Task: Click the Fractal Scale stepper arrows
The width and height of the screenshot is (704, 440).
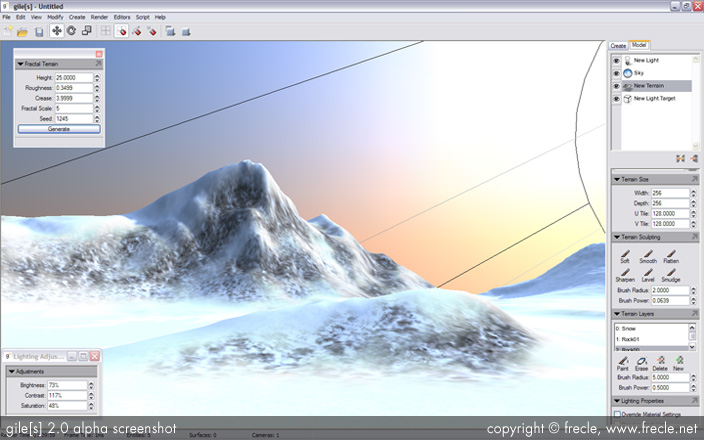Action: pos(97,109)
